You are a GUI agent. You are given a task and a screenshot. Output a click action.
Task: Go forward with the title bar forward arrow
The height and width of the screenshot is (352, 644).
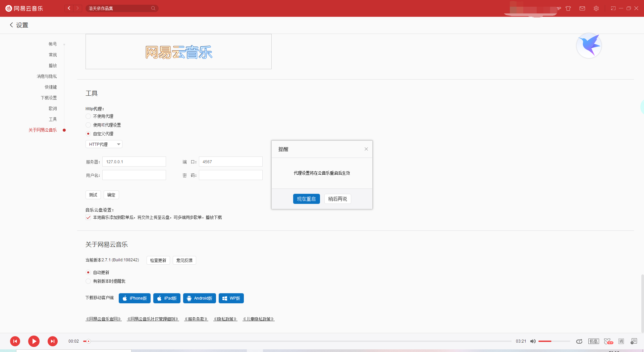(78, 8)
